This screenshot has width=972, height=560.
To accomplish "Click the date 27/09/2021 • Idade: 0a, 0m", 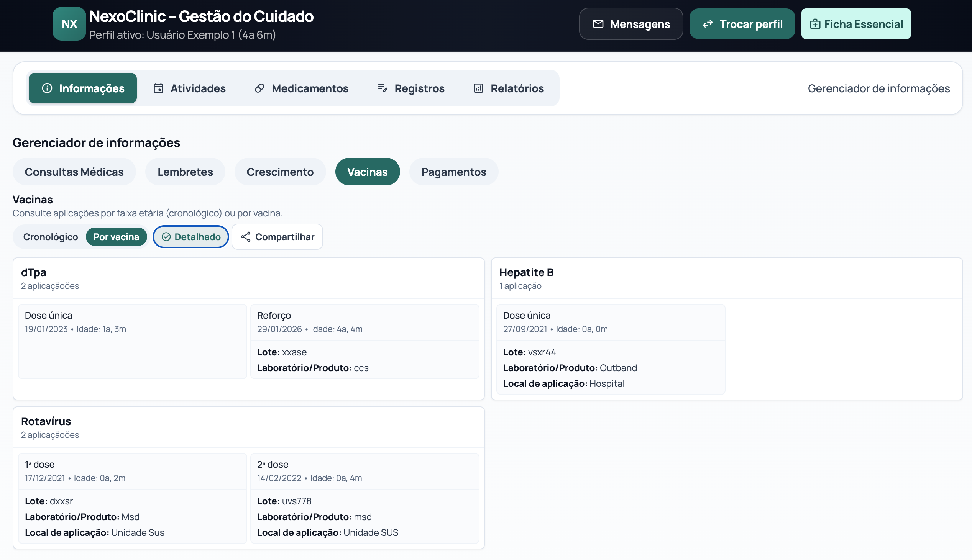I will coord(556,329).
